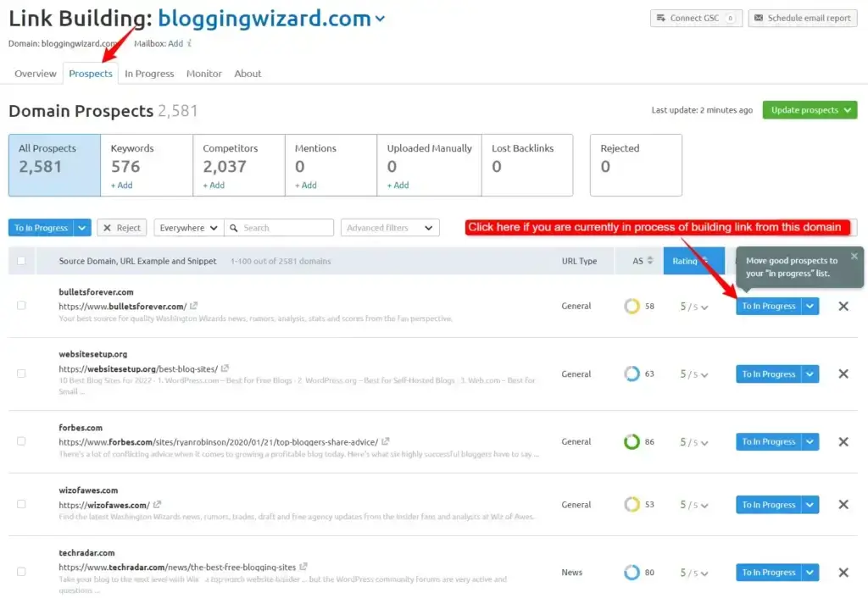Remove websitesetup.org prospect using the X icon
868x609 pixels.
843,374
